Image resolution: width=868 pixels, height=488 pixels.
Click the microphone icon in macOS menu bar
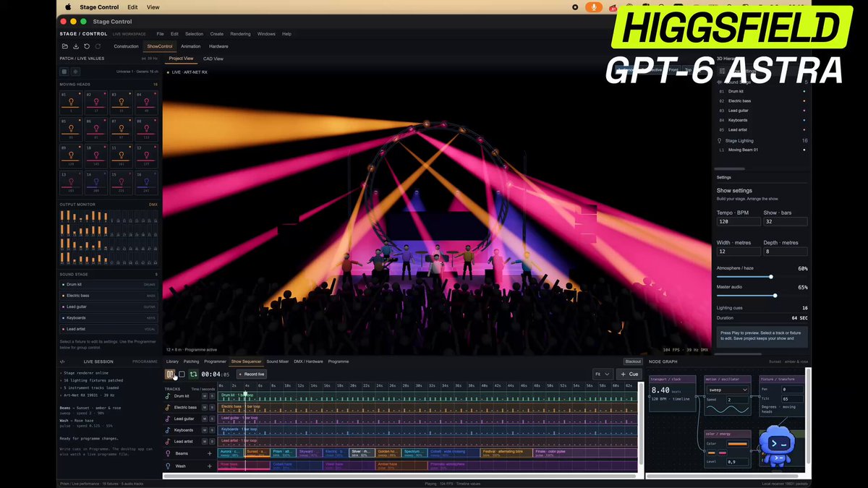coord(594,7)
